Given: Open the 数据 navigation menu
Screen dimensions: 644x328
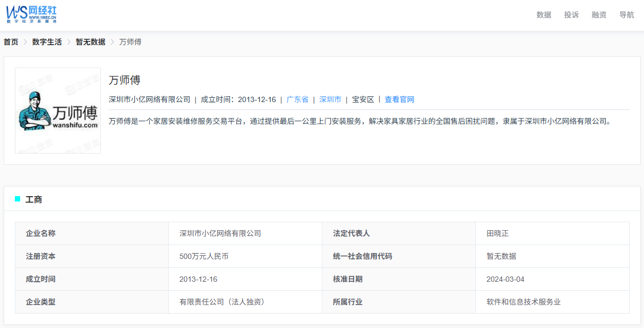Looking at the screenshot, I should (544, 15).
